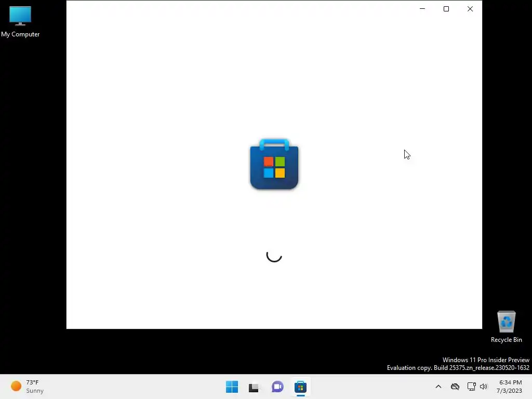The height and width of the screenshot is (399, 532).
Task: Open the network status icon in the tray
Action: tap(471, 387)
